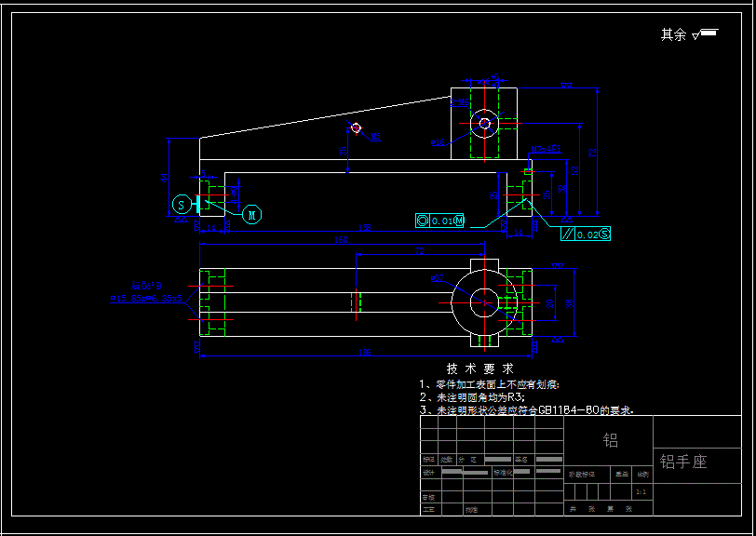Click the 技术要求 heading

point(480,369)
